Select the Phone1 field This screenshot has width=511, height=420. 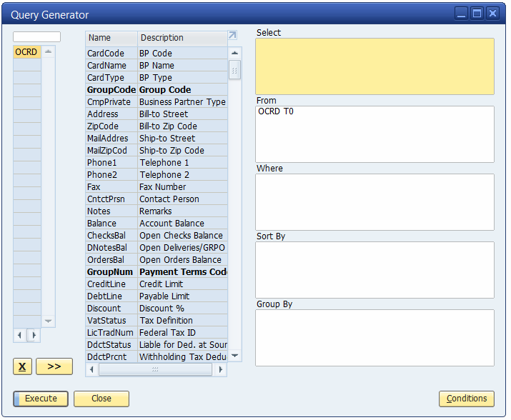click(111, 163)
